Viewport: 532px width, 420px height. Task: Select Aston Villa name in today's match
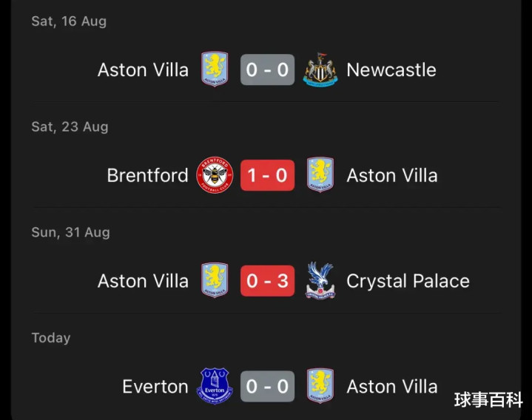392,387
